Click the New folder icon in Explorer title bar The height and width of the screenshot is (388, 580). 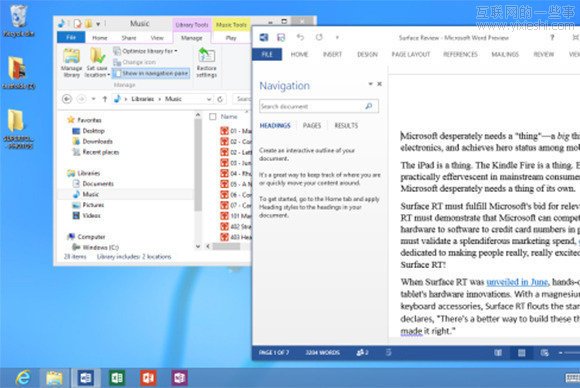pos(88,24)
